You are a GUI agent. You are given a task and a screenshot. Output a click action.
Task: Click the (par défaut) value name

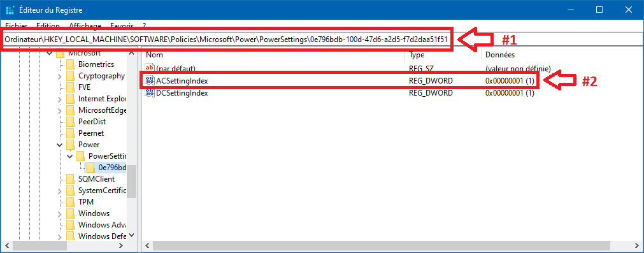pyautogui.click(x=176, y=68)
